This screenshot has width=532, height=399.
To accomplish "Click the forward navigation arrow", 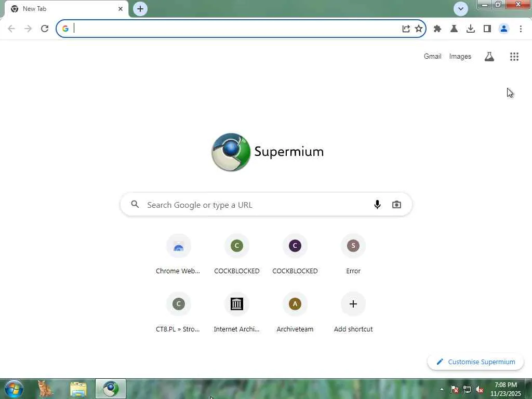I will click(28, 29).
